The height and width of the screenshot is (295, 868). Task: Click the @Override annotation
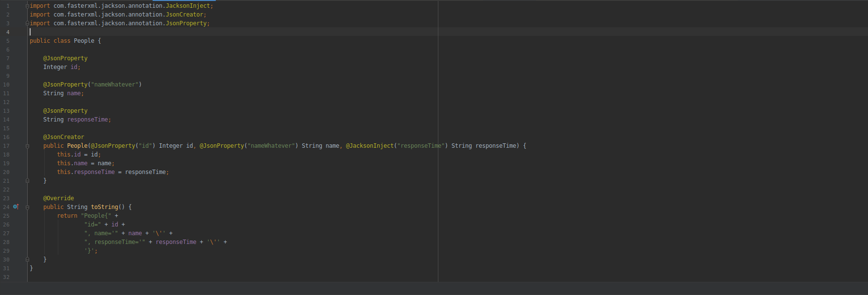59,198
